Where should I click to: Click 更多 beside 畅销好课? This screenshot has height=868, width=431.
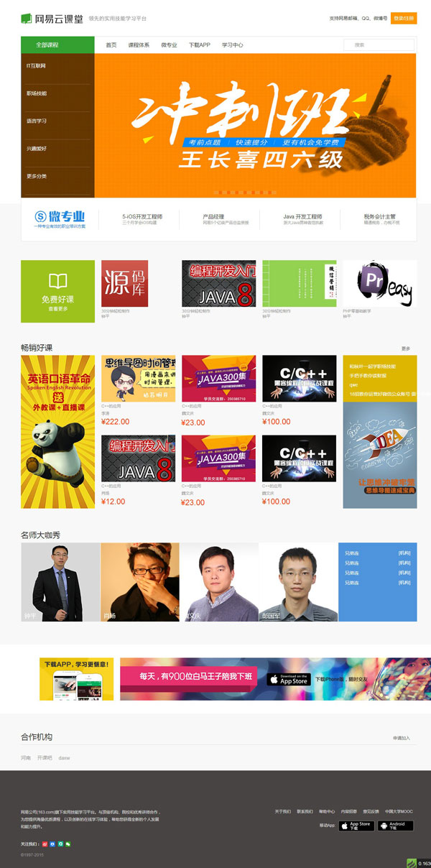click(406, 348)
